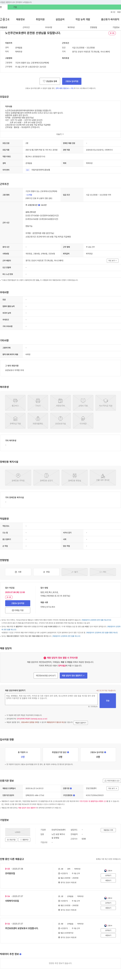Open 주간보호센터 요양보호사 모집합니다 posting
This screenshot has width=121, height=980.
22,928
